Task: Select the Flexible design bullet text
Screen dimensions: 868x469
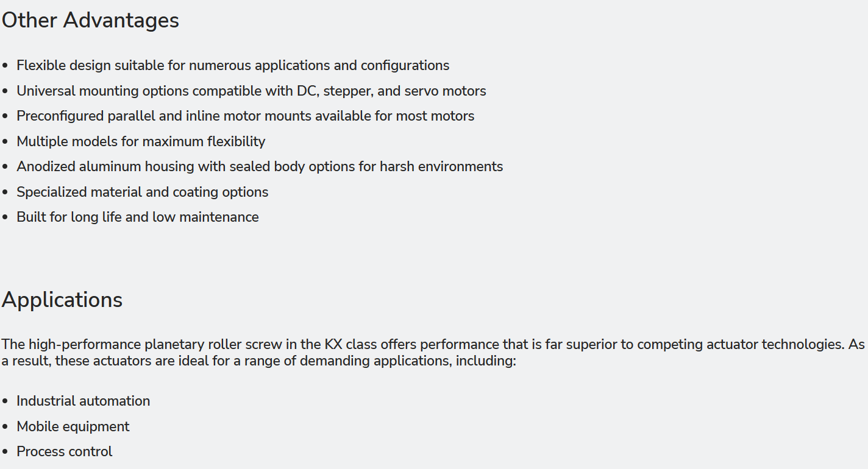Action: click(x=233, y=65)
